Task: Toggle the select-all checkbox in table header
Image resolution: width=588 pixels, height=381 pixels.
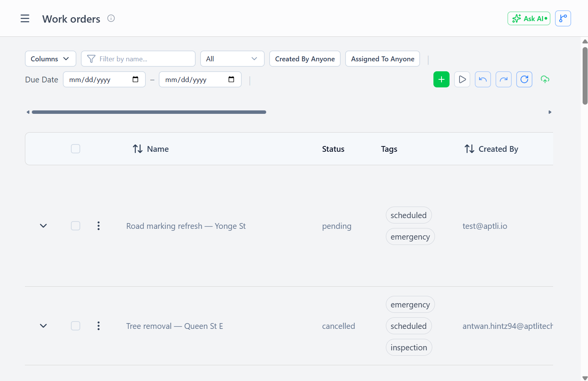Action: tap(76, 149)
